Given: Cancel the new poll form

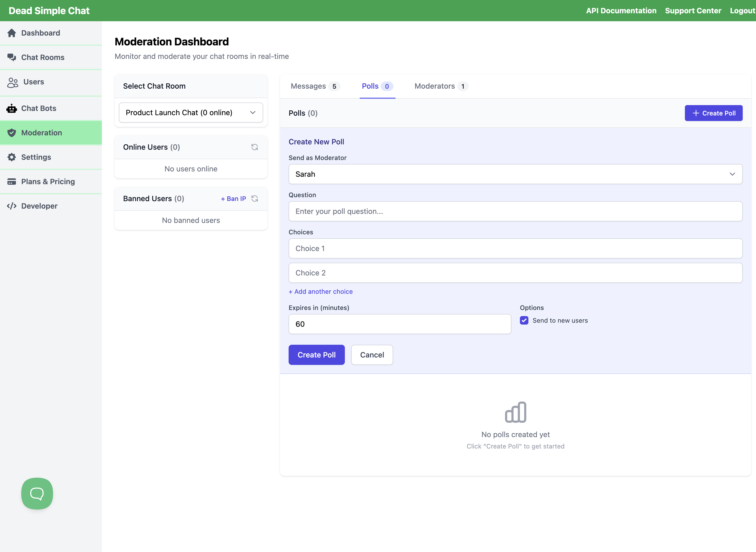Looking at the screenshot, I should pos(372,355).
